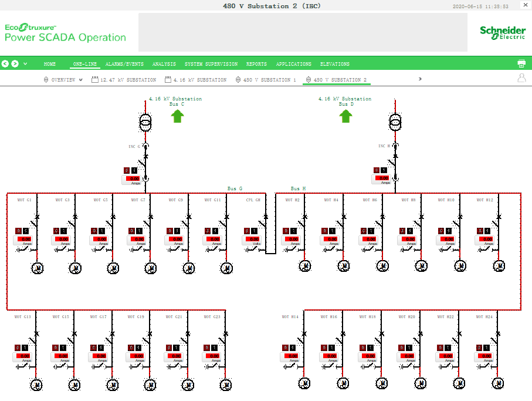Switch to OVERVIEW tab
The image size is (532, 401).
(x=63, y=80)
